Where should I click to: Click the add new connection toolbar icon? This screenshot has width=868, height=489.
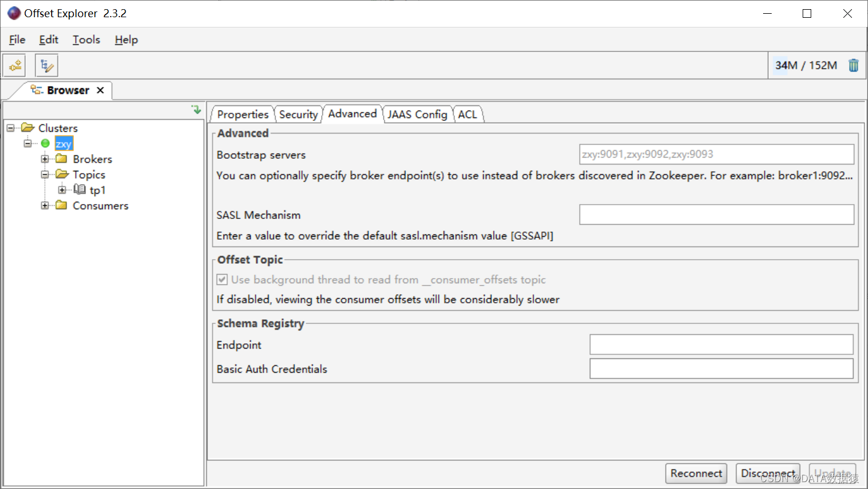(14, 65)
